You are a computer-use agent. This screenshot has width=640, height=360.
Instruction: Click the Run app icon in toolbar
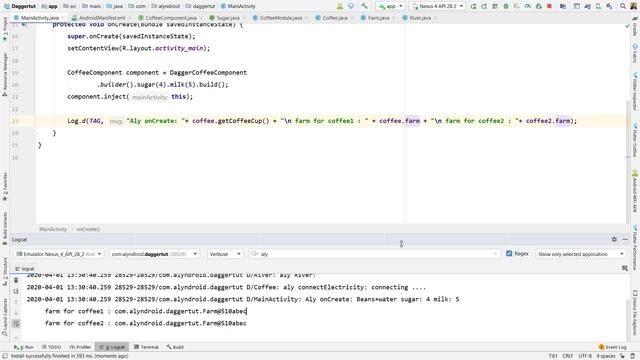[473, 6]
